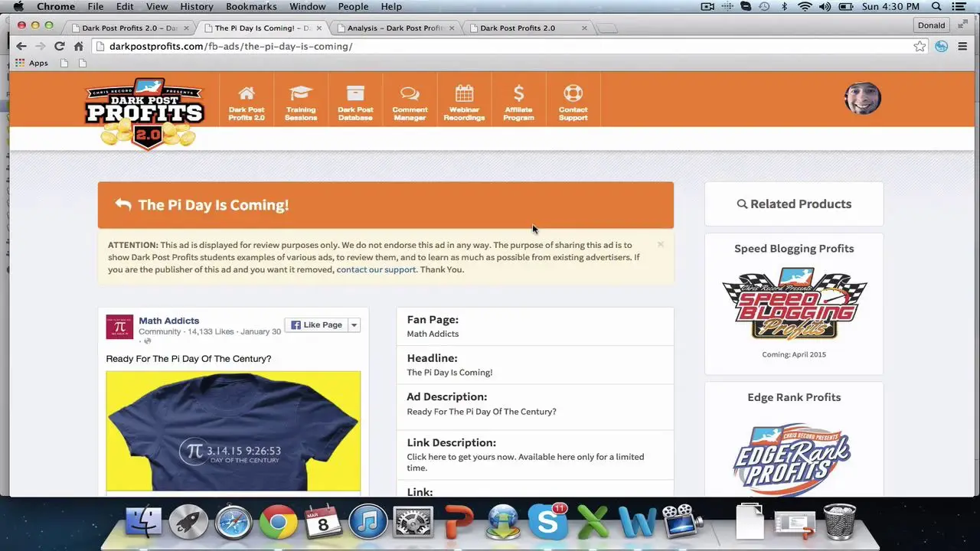Screen dimensions: 980x551
Task: Click the Coming: April 2015 text
Action: (794, 354)
